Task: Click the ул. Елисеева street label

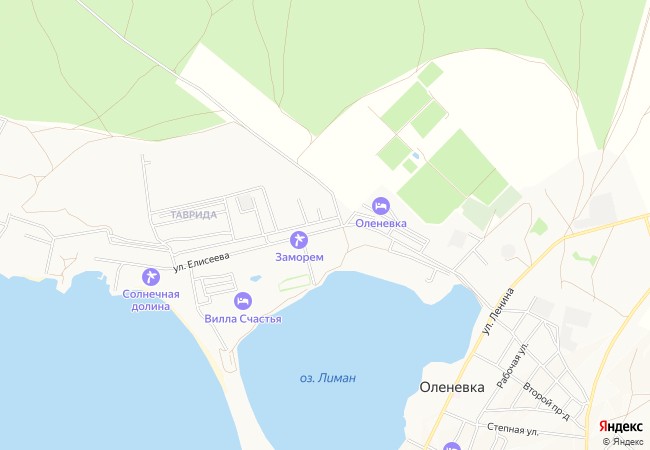Action: (x=201, y=262)
